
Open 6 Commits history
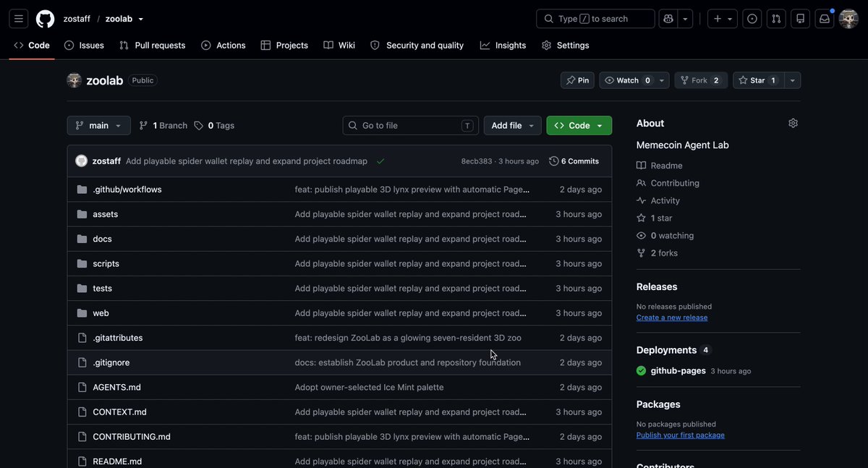click(x=574, y=161)
